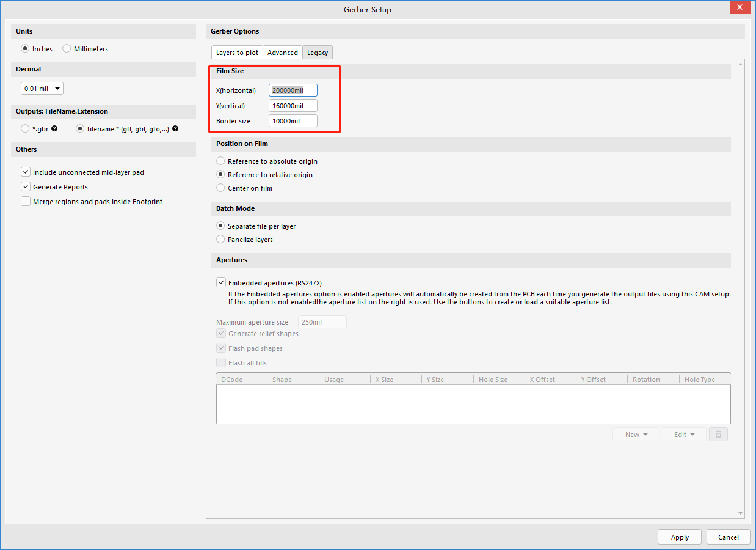756x550 pixels.
Task: Disable the Generate Reports checkbox
Action: click(26, 187)
